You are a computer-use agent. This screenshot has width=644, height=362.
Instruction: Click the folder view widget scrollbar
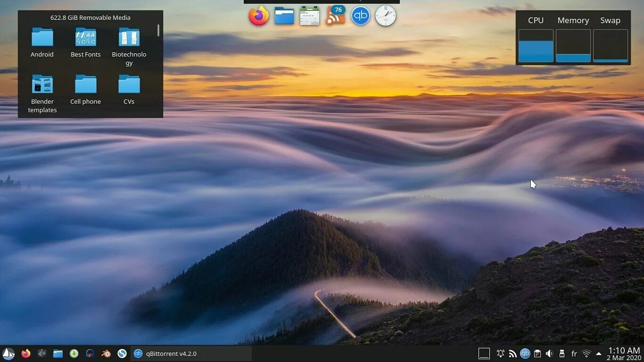point(158,30)
